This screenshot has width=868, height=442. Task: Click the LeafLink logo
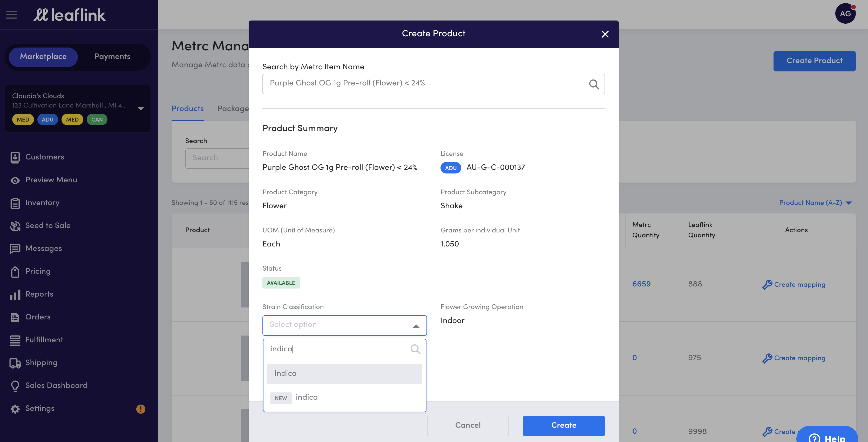[69, 15]
